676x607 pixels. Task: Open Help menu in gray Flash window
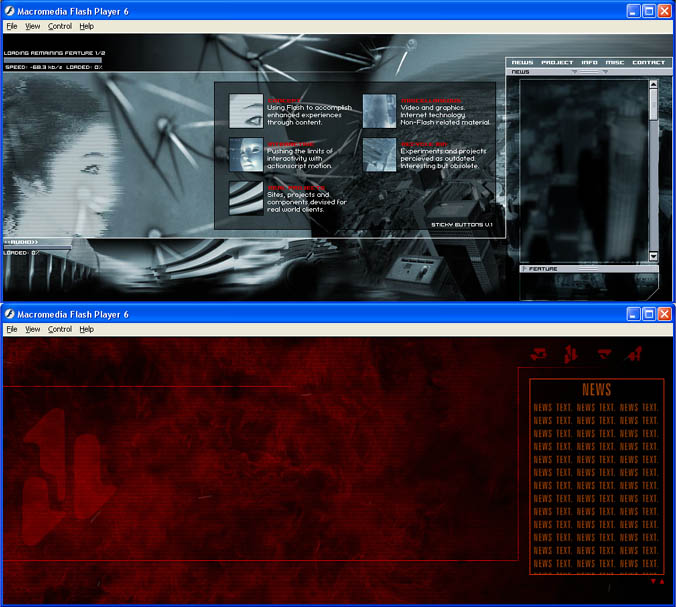tap(86, 26)
